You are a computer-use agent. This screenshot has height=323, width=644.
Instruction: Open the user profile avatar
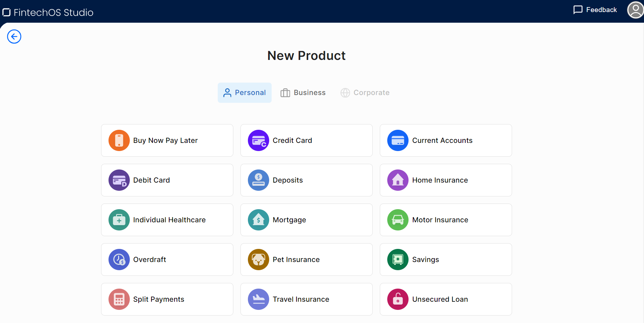[x=635, y=10]
